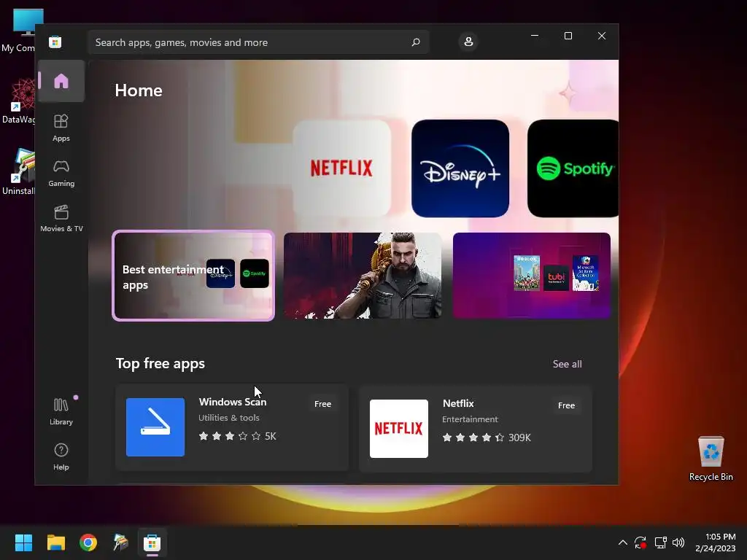Click the Utilities & tools category text
The height and width of the screenshot is (560, 747).
(x=228, y=418)
